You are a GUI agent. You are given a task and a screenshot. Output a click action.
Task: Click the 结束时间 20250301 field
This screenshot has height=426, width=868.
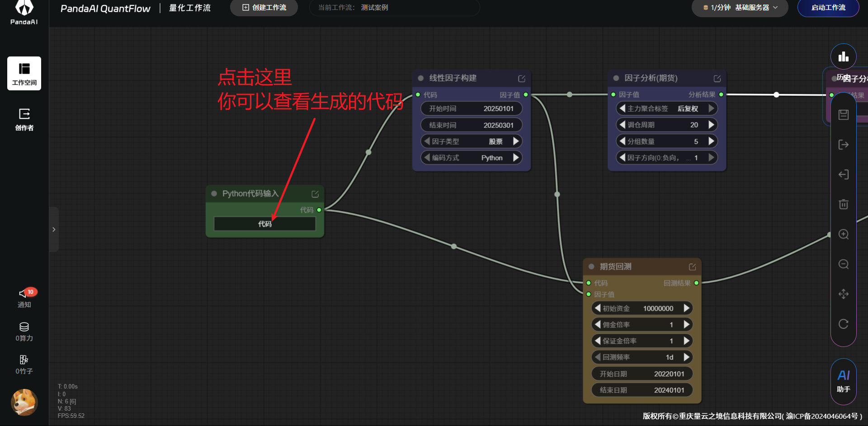[x=472, y=125]
